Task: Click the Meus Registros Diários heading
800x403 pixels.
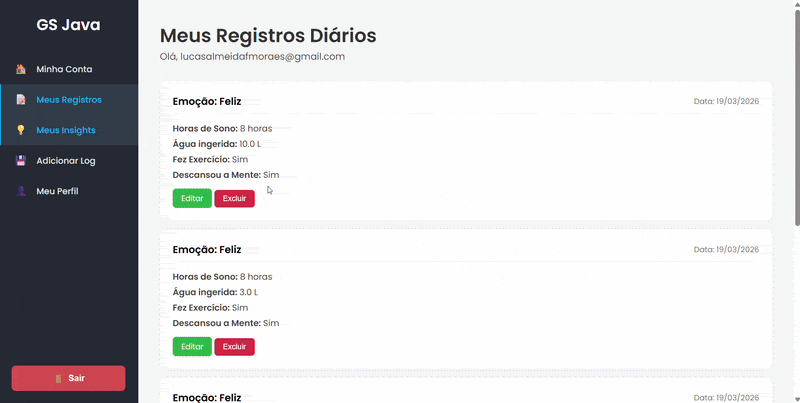Action: (x=268, y=36)
